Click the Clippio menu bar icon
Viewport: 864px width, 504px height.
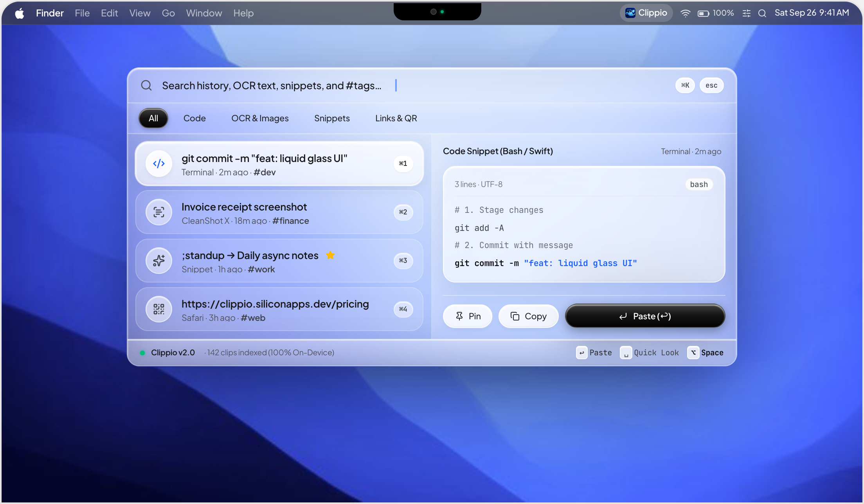(646, 13)
